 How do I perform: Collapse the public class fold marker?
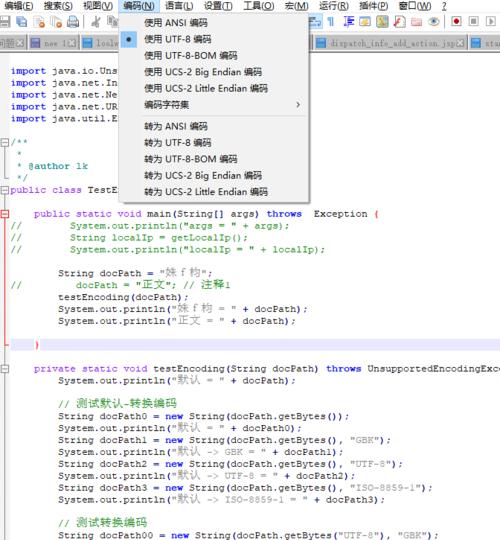click(5, 190)
